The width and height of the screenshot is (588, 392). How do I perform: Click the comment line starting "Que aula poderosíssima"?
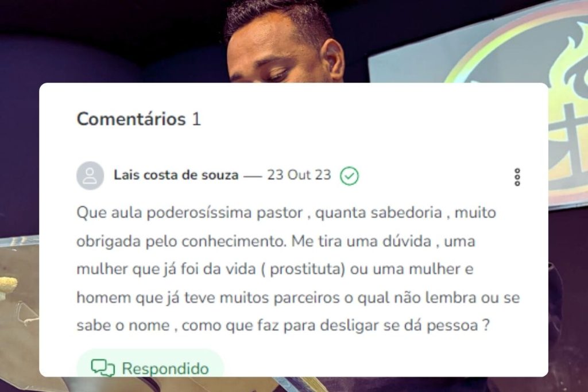click(x=286, y=213)
